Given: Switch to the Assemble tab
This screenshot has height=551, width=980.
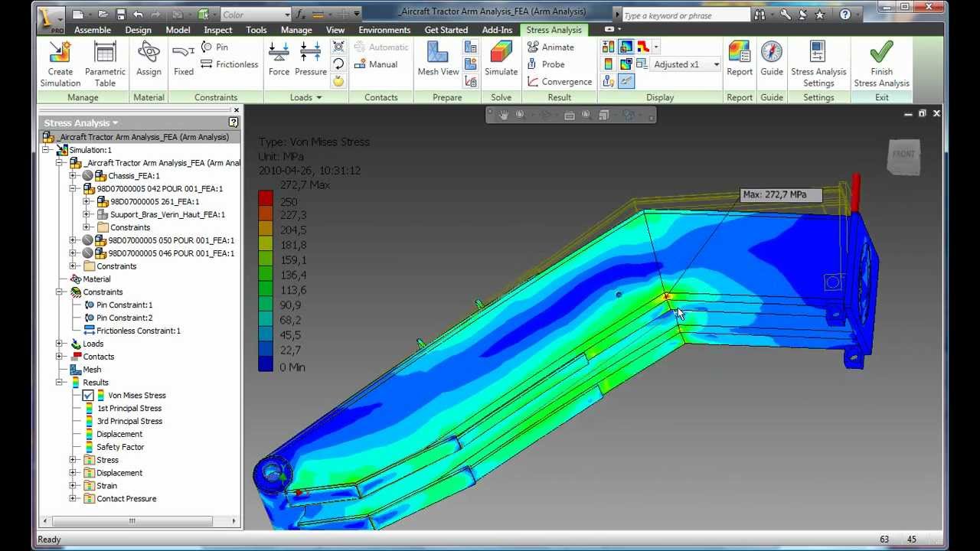Looking at the screenshot, I should [x=92, y=30].
